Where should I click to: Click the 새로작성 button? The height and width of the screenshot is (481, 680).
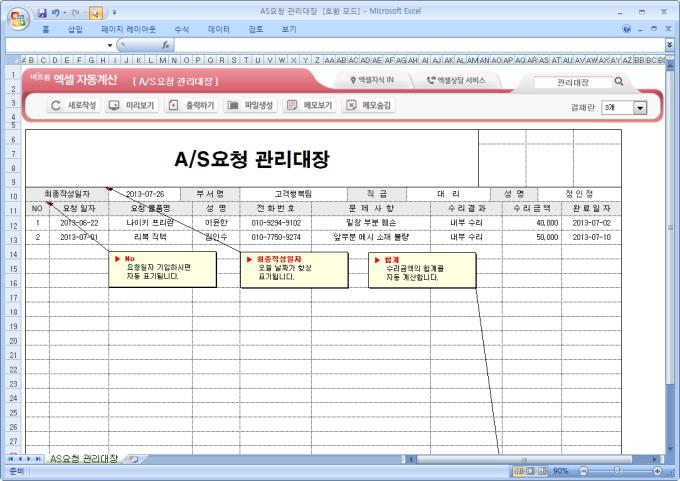(x=73, y=105)
